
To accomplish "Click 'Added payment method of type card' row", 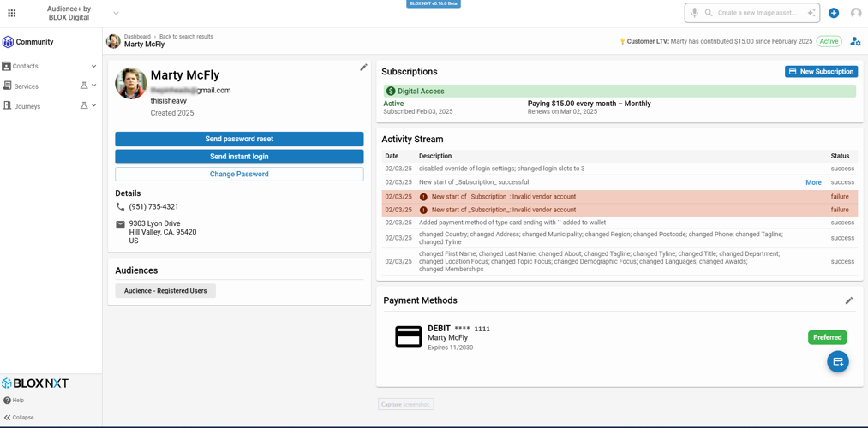I will pos(620,223).
